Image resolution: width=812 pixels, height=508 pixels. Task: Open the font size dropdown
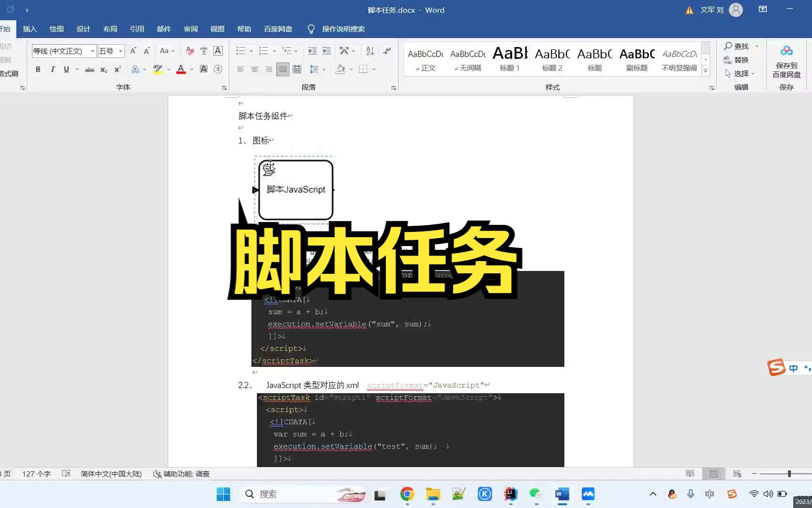pos(121,51)
